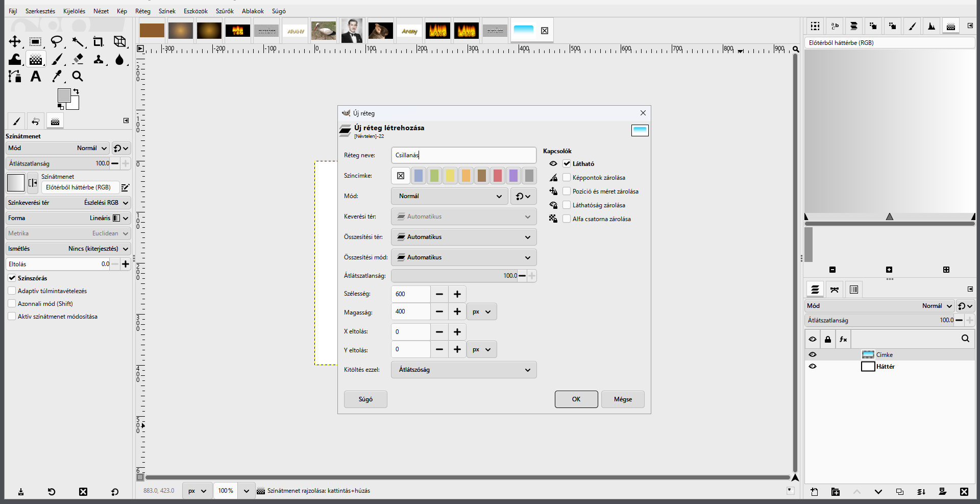Viewport: 980px width, 504px height.
Task: Select the Move tool in toolbox
Action: coord(15,42)
